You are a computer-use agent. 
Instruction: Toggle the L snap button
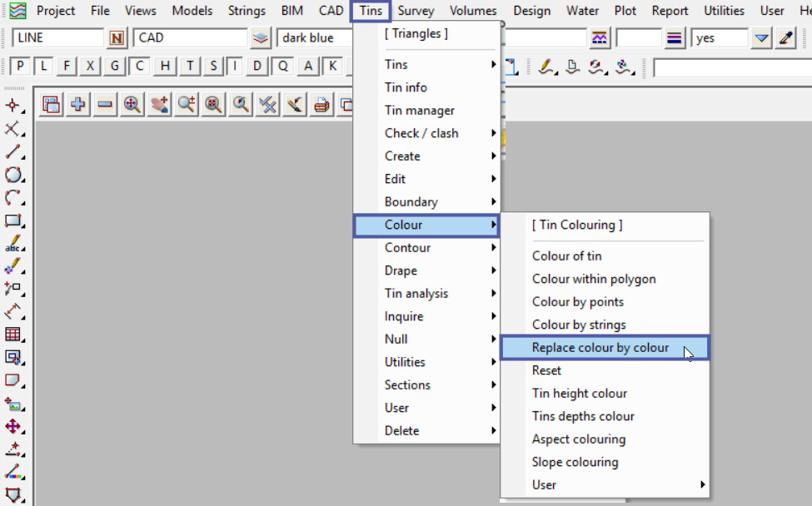pos(43,67)
